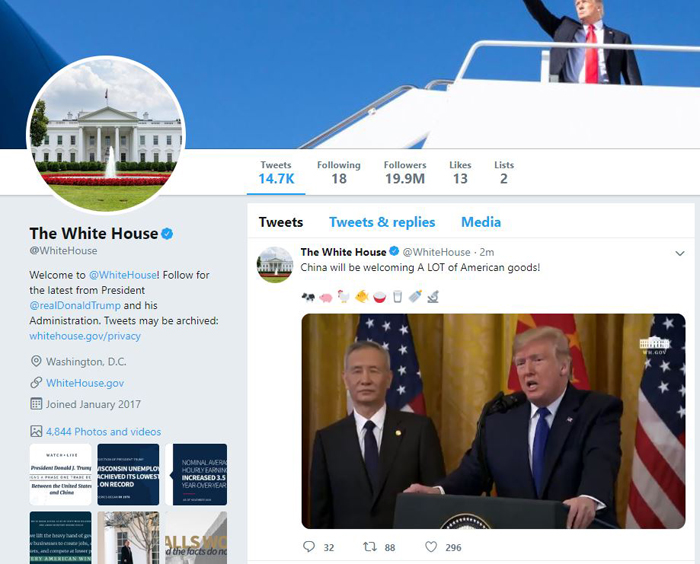Switch to Tweets & replies tab

382,222
